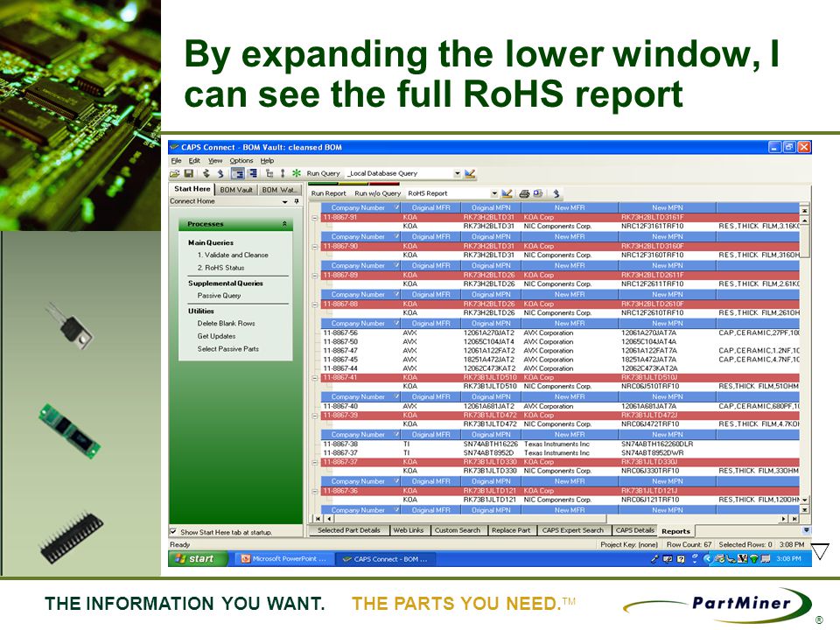The height and width of the screenshot is (630, 840).
Task: Open the Help menu
Action: tap(267, 161)
